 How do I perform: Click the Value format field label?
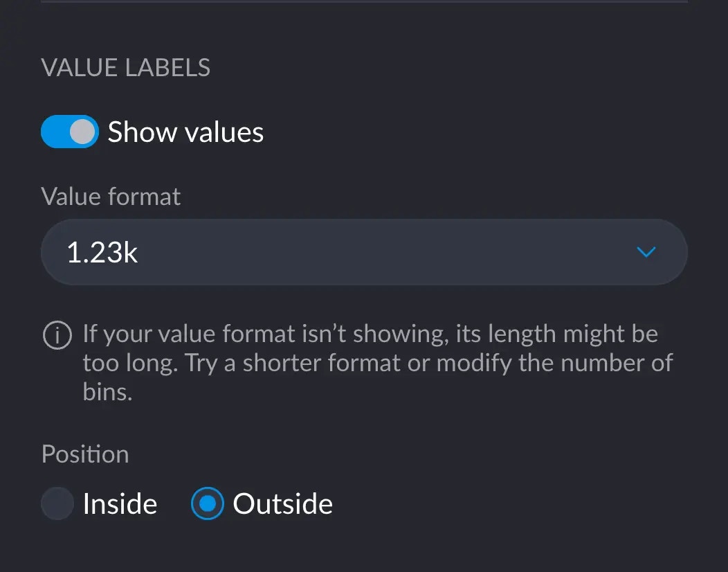(x=110, y=196)
